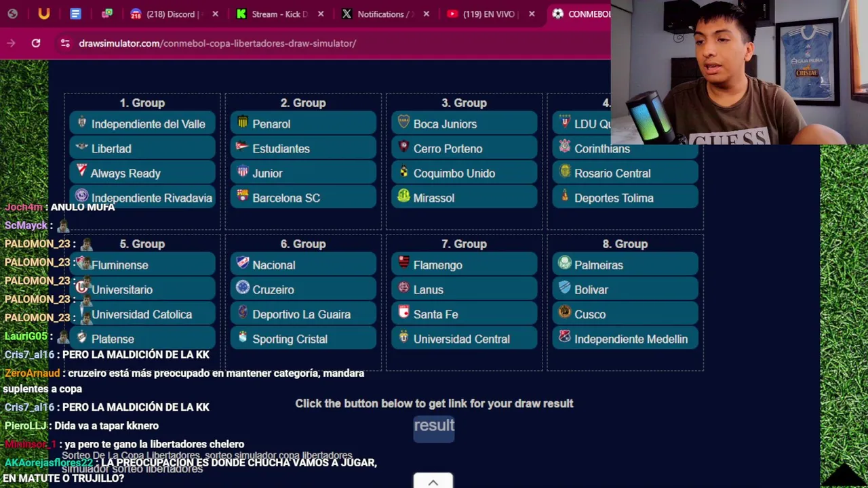Click the '8. Group' heading

(x=625, y=244)
